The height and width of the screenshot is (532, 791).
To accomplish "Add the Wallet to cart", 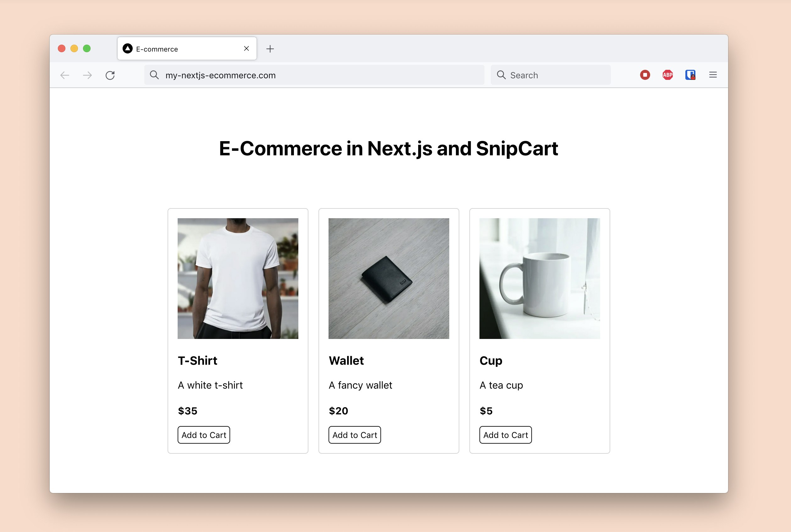I will click(x=354, y=435).
